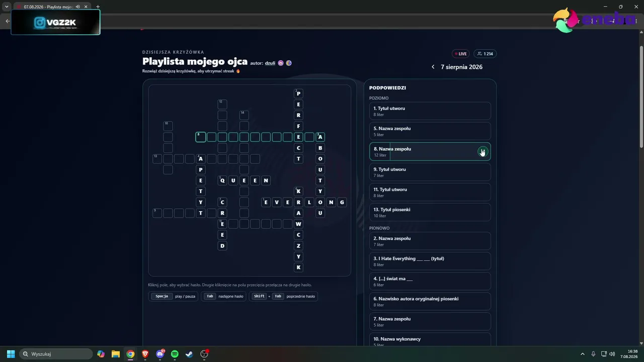Open Spotify from the taskbar
Image resolution: width=644 pixels, height=362 pixels.
pos(175,354)
